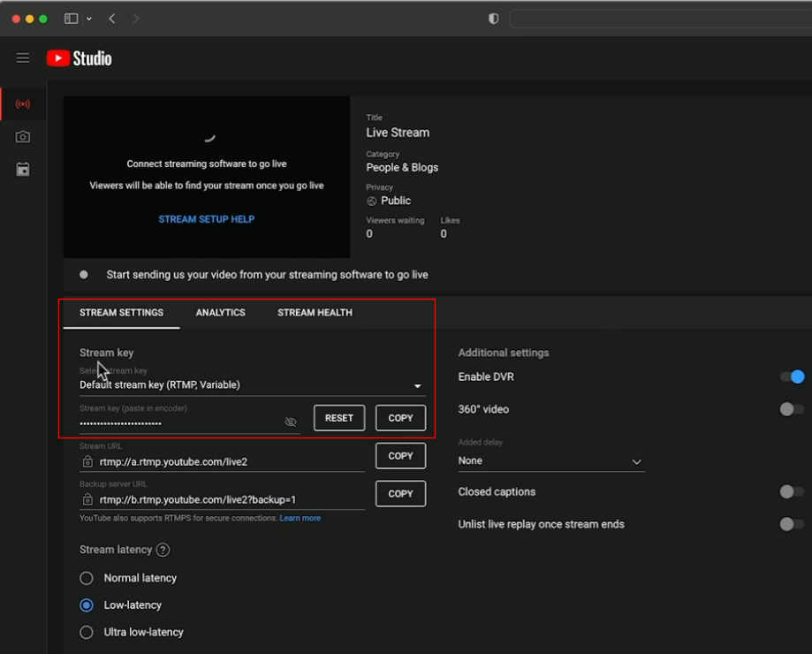The height and width of the screenshot is (654, 812).
Task: Select the Normal latency radio button
Action: [x=87, y=578]
